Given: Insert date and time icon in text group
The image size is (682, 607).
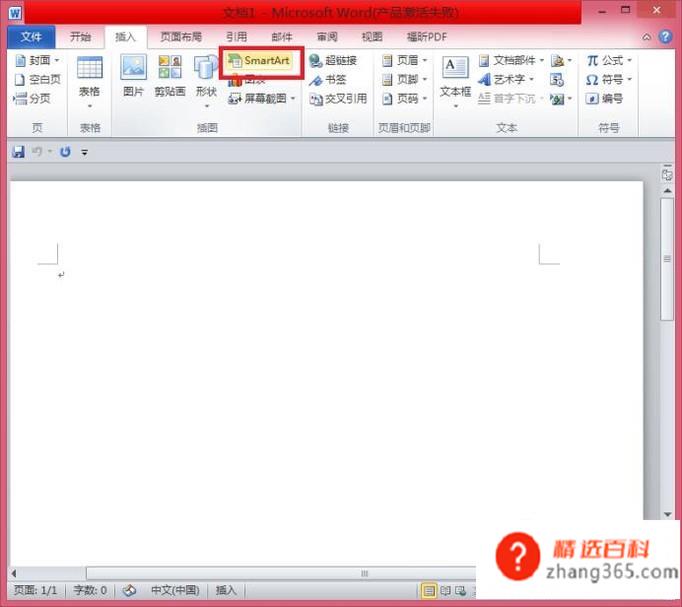Looking at the screenshot, I should coord(557,80).
